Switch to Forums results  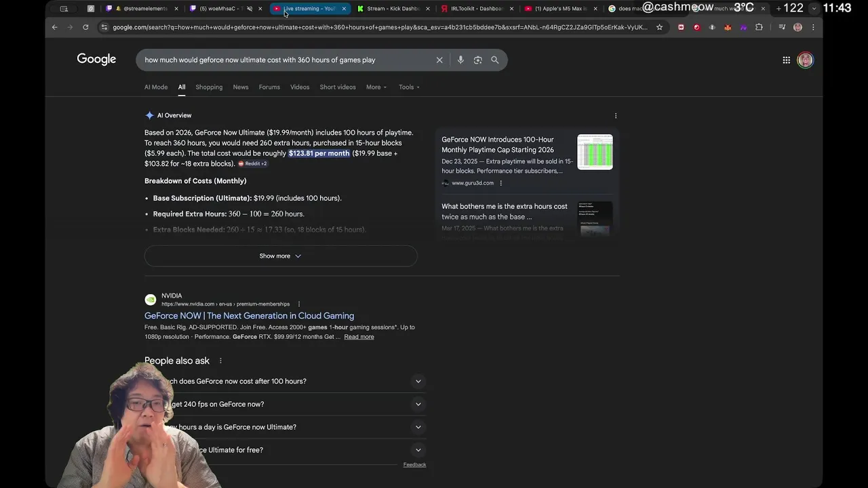click(x=269, y=87)
